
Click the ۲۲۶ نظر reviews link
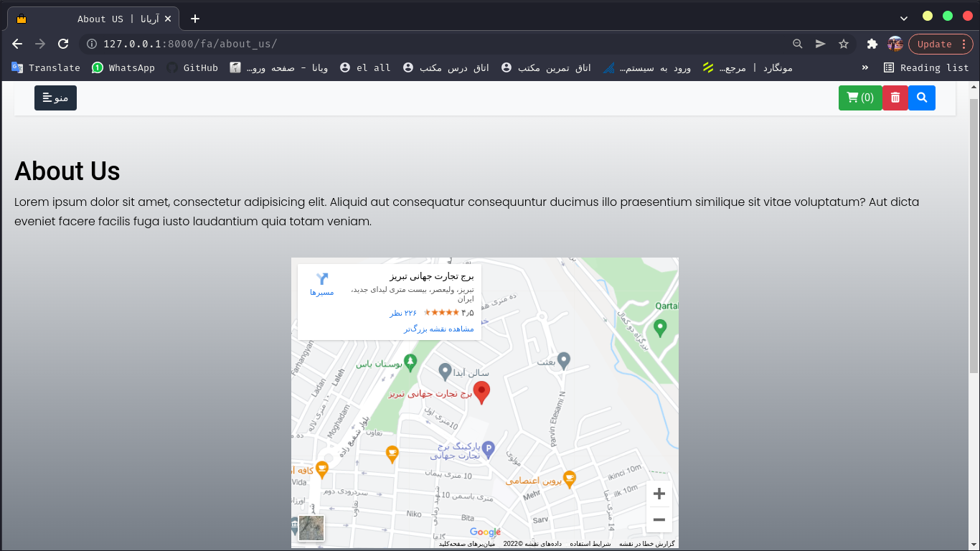click(403, 313)
